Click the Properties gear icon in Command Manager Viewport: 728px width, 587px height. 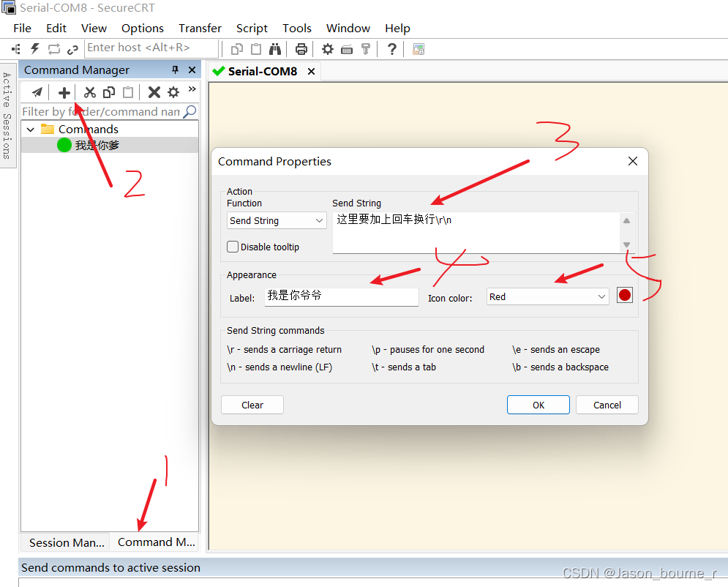click(173, 92)
